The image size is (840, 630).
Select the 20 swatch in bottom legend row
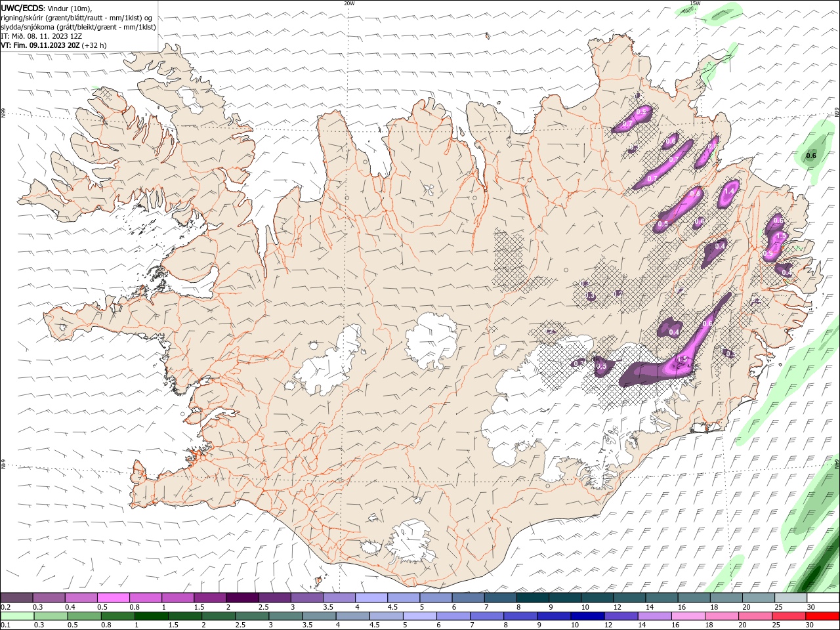click(754, 616)
